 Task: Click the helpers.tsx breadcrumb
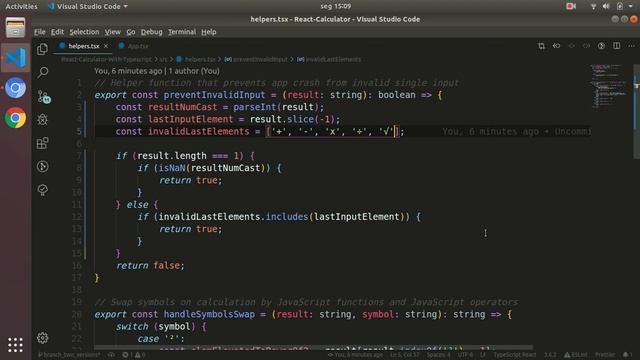[x=196, y=60]
